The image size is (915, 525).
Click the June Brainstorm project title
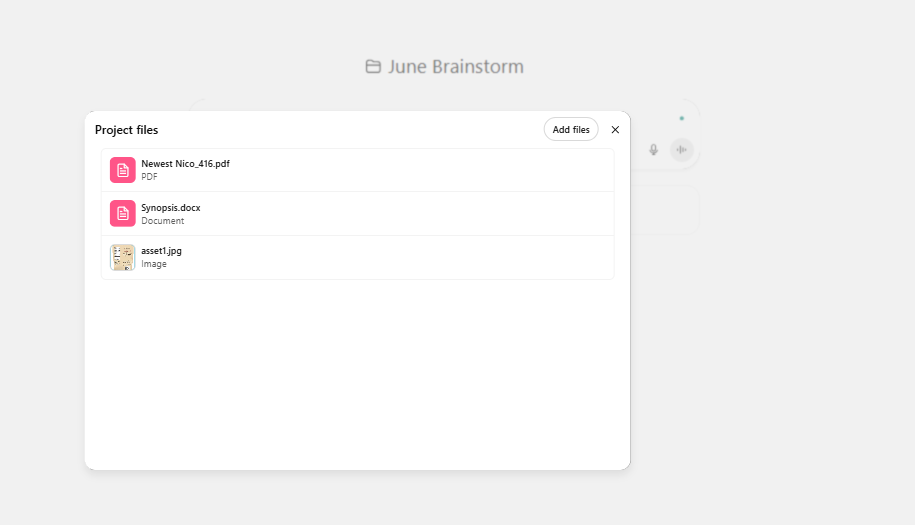click(455, 67)
